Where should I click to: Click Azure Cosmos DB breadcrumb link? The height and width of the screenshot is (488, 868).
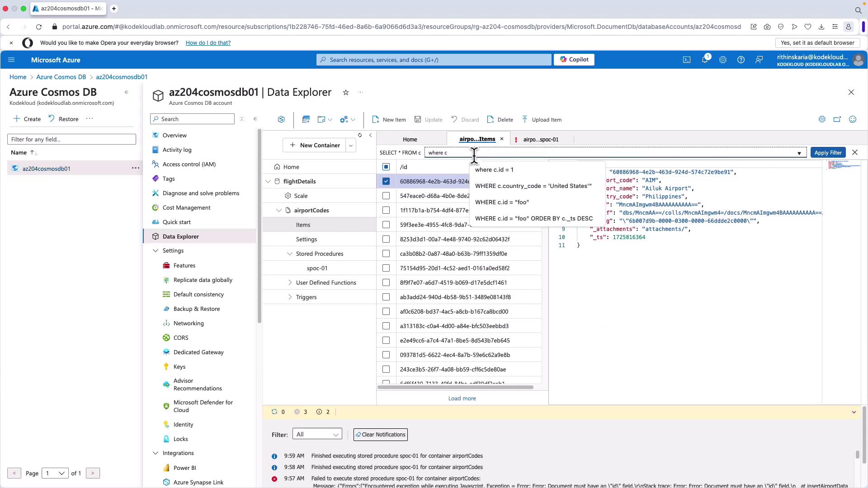(61, 77)
